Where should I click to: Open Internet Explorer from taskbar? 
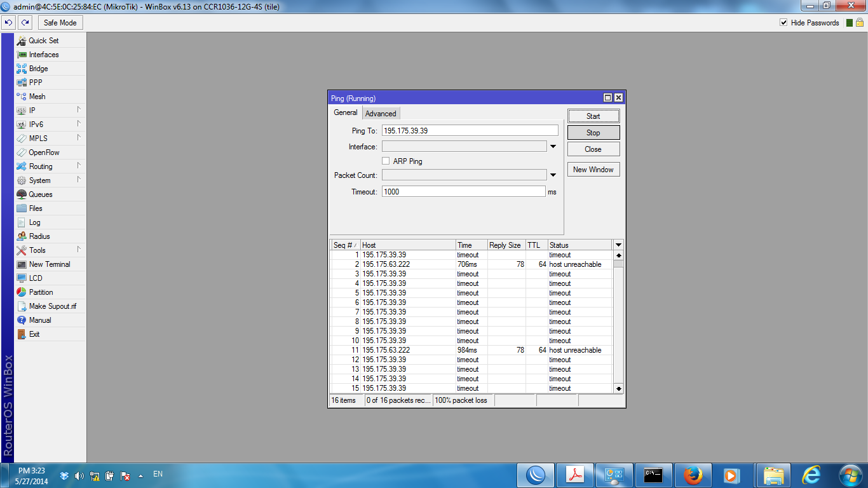tap(811, 475)
